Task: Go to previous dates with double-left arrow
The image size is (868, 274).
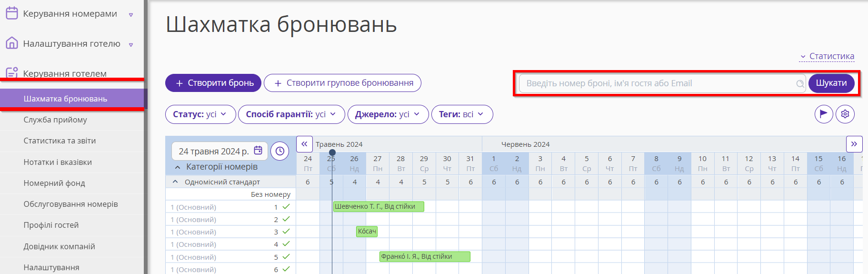Action: click(304, 144)
